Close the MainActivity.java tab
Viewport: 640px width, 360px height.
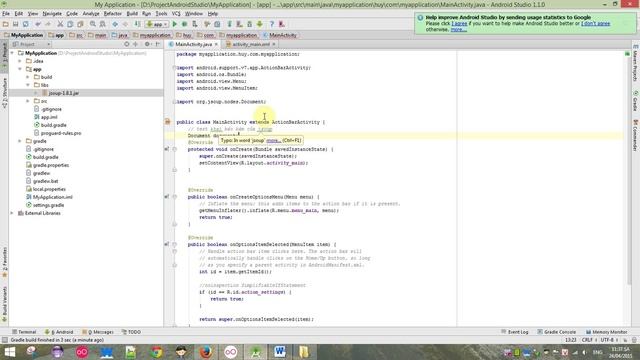coord(216,44)
